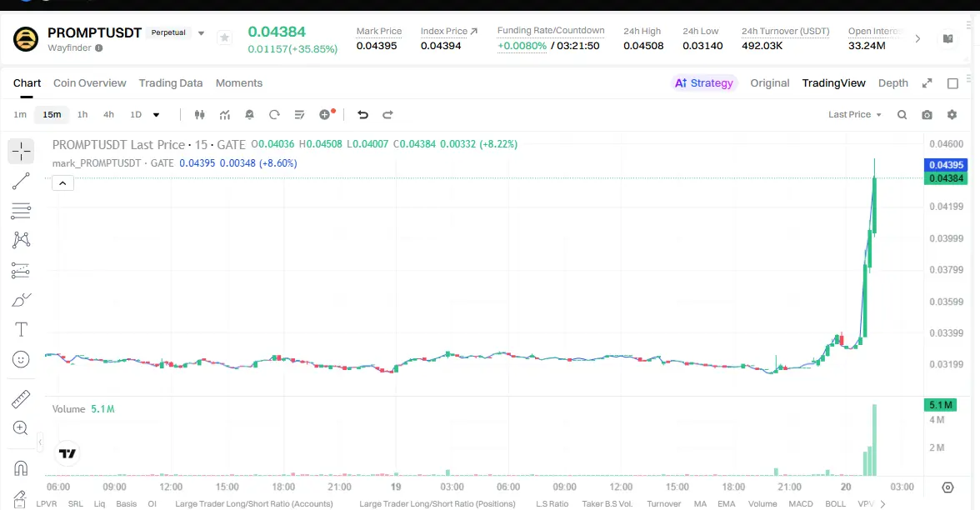The image size is (980, 510).
Task: Redo the last chart action
Action: [x=387, y=114]
